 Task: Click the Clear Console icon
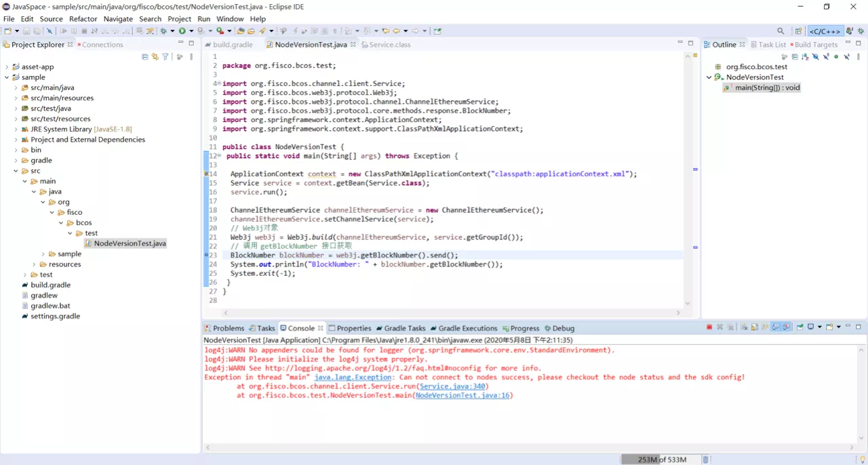click(744, 327)
